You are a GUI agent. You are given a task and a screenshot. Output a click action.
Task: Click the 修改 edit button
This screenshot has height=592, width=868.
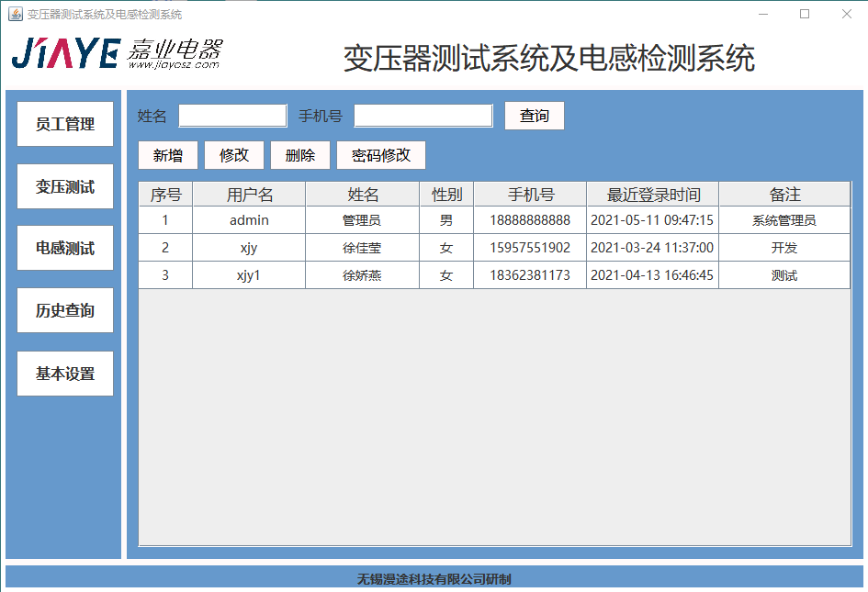pos(234,155)
